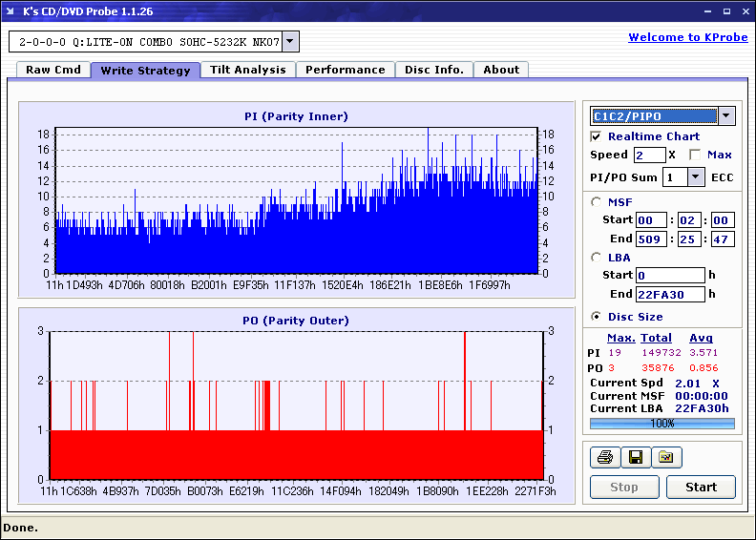This screenshot has width=756, height=540.
Task: Select the MSF radio button
Action: pyautogui.click(x=597, y=201)
